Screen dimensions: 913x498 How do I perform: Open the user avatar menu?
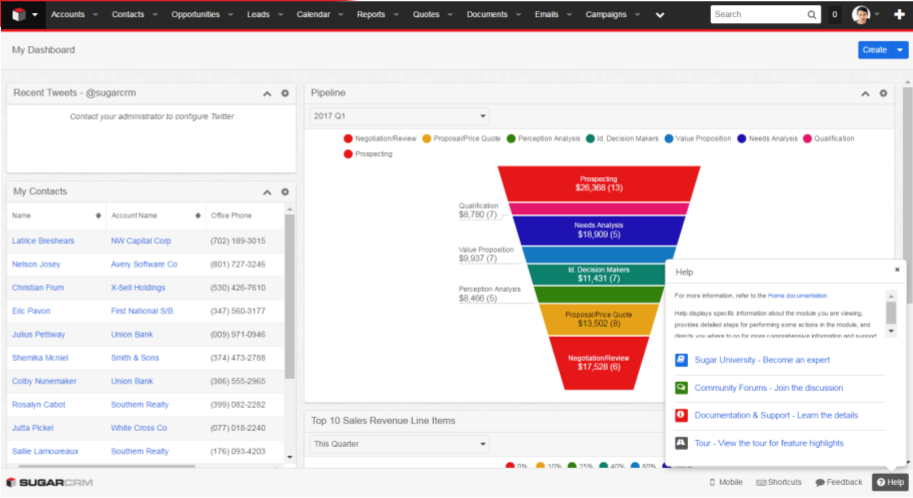[861, 15]
